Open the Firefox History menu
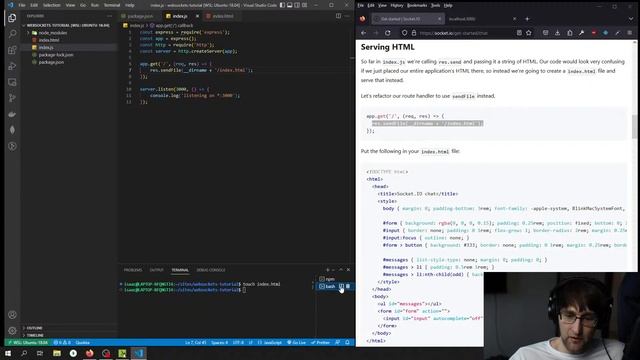 pyautogui.click(x=397, y=5)
